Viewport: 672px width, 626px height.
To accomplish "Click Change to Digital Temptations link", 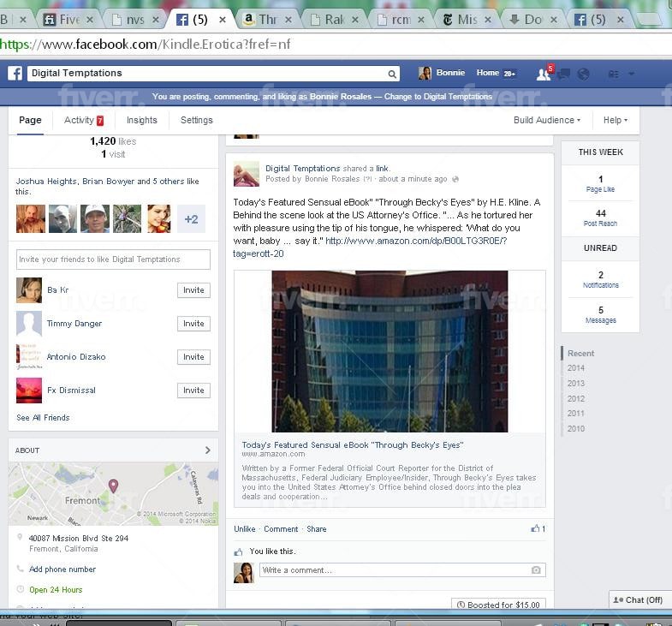I will [438, 97].
